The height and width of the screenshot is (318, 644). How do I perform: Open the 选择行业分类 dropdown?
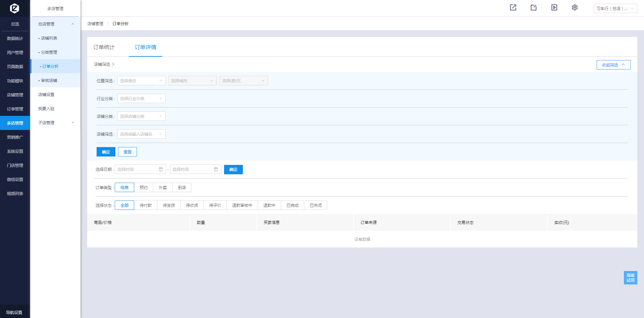click(x=141, y=99)
